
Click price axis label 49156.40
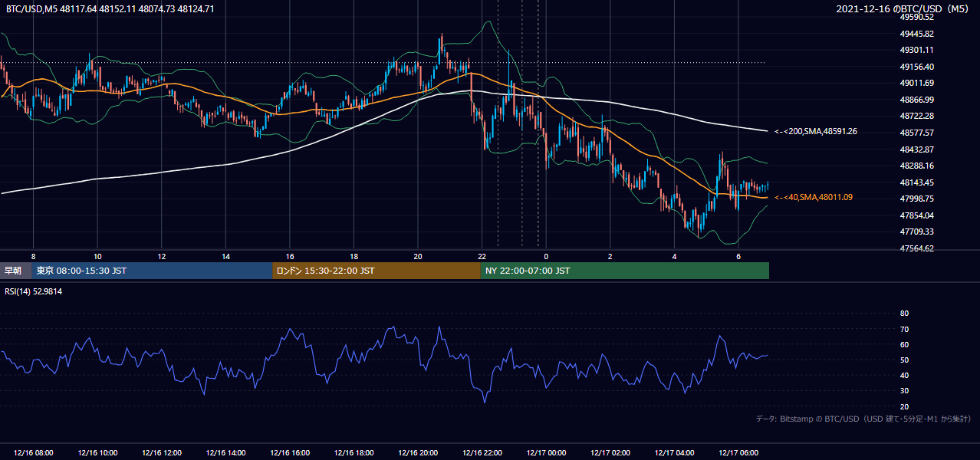tap(916, 67)
